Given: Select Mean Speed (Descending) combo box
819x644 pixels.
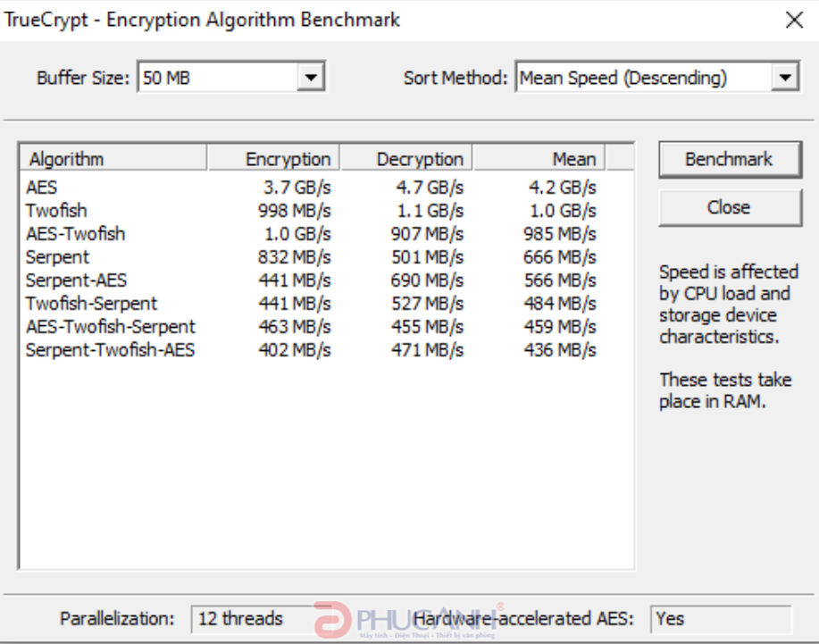Looking at the screenshot, I should (x=657, y=78).
